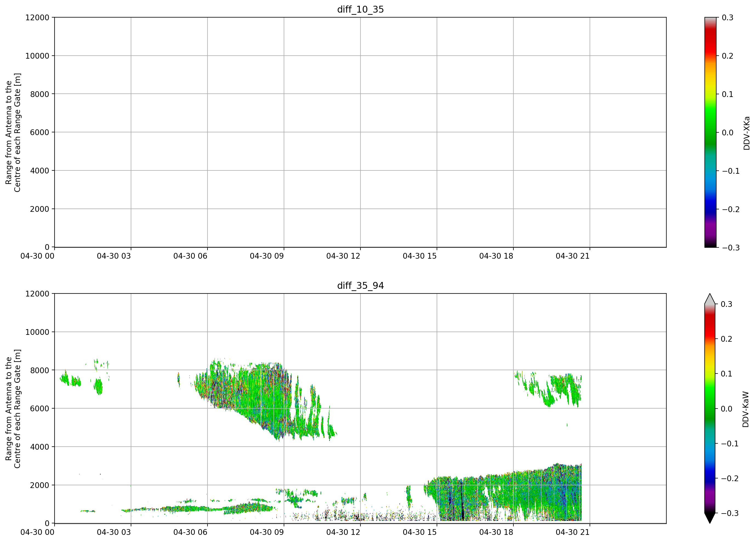Click the 0.1 tick on DDV-XKa colorbar
Viewport: 756px width, 542px height.
click(728, 94)
